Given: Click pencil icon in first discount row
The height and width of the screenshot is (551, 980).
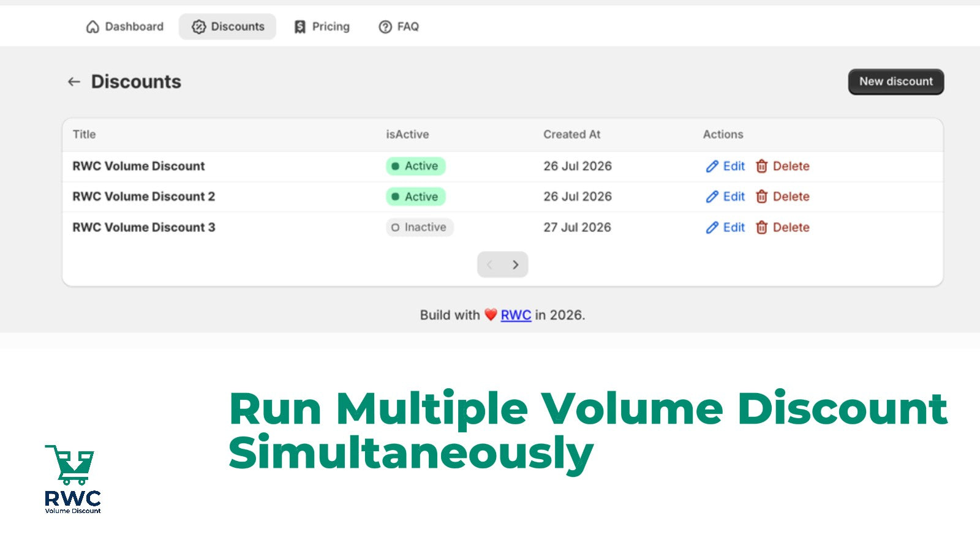Looking at the screenshot, I should [712, 166].
